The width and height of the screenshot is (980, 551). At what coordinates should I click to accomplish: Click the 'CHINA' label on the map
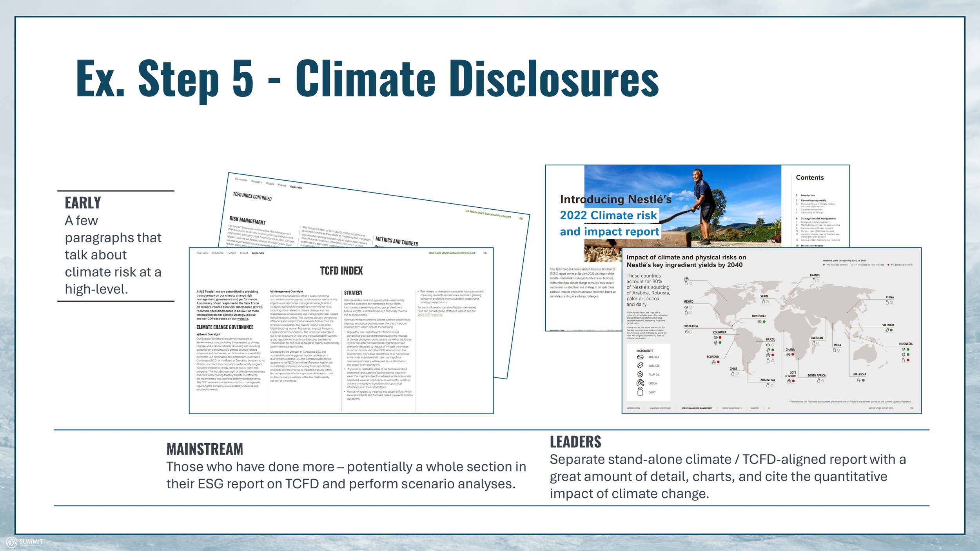[x=890, y=297]
